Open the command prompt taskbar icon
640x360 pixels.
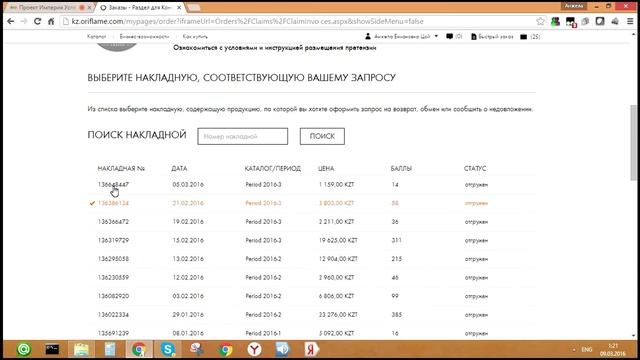click(x=52, y=349)
